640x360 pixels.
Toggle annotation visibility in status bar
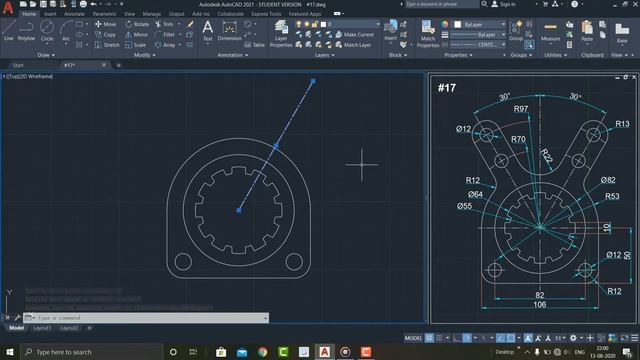click(528, 338)
